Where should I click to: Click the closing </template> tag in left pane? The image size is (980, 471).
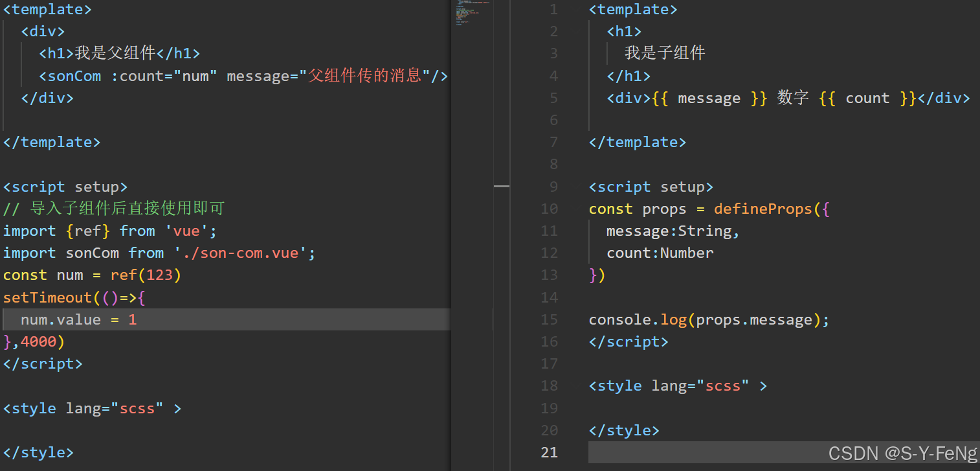(x=52, y=143)
